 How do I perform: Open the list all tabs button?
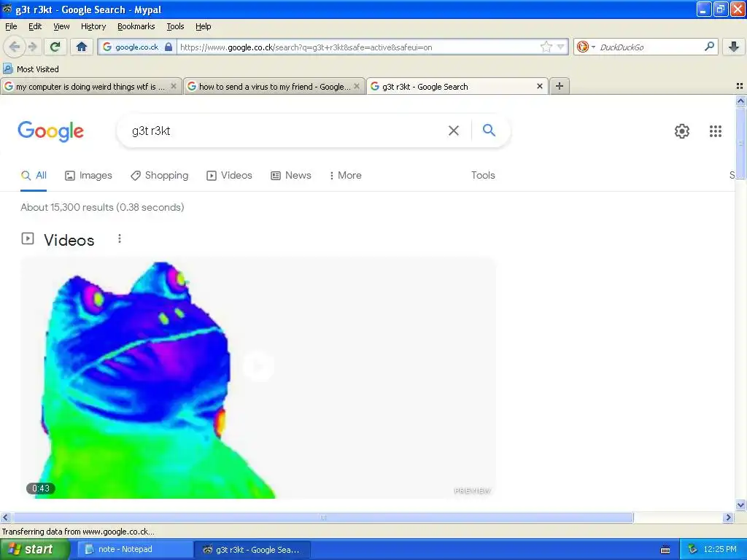[740, 86]
